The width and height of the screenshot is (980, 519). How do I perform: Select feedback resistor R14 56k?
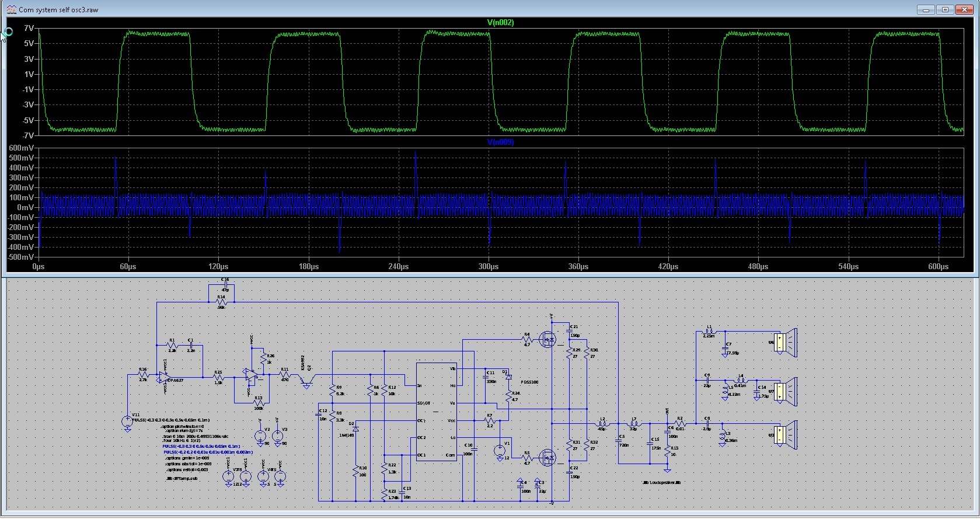click(x=221, y=302)
